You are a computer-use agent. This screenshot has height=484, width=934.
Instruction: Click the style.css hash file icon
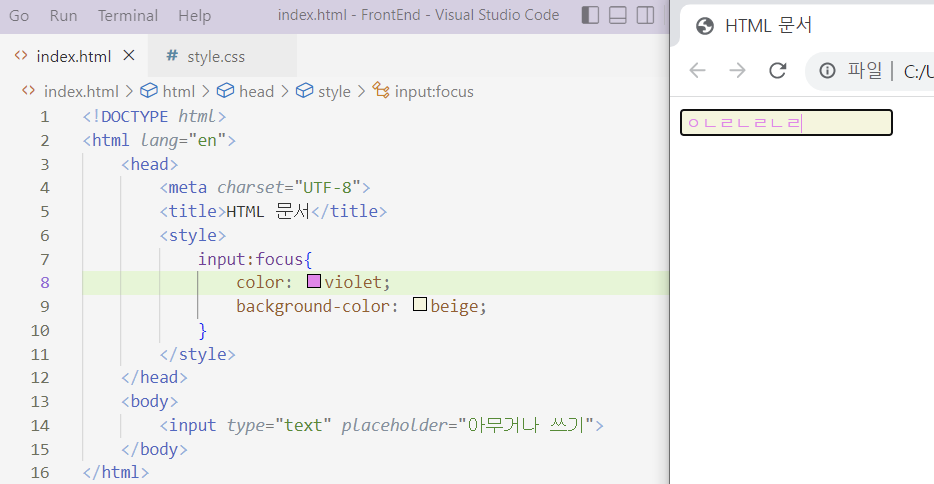coord(172,55)
